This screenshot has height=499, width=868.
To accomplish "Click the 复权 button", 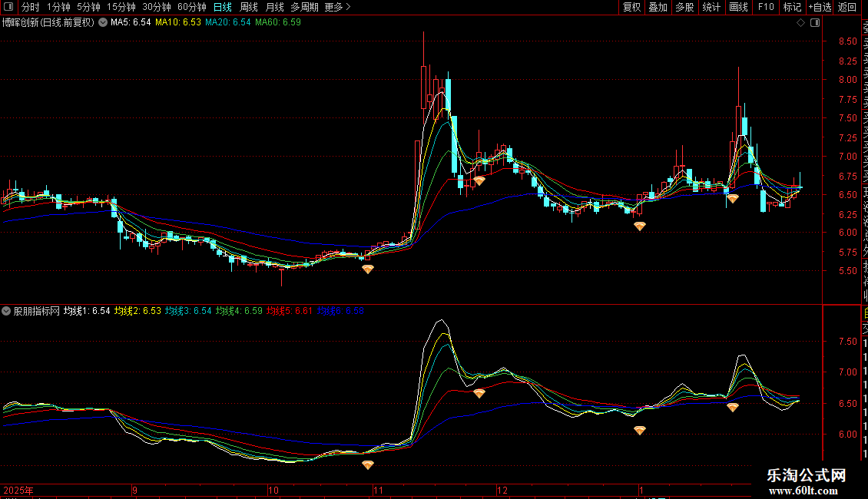I will coord(631,7).
